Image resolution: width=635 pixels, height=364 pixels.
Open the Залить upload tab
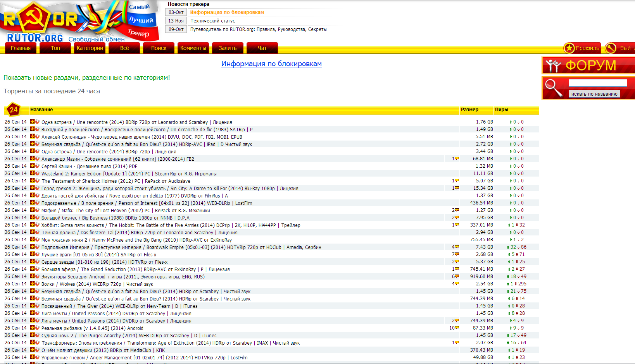pos(228,48)
